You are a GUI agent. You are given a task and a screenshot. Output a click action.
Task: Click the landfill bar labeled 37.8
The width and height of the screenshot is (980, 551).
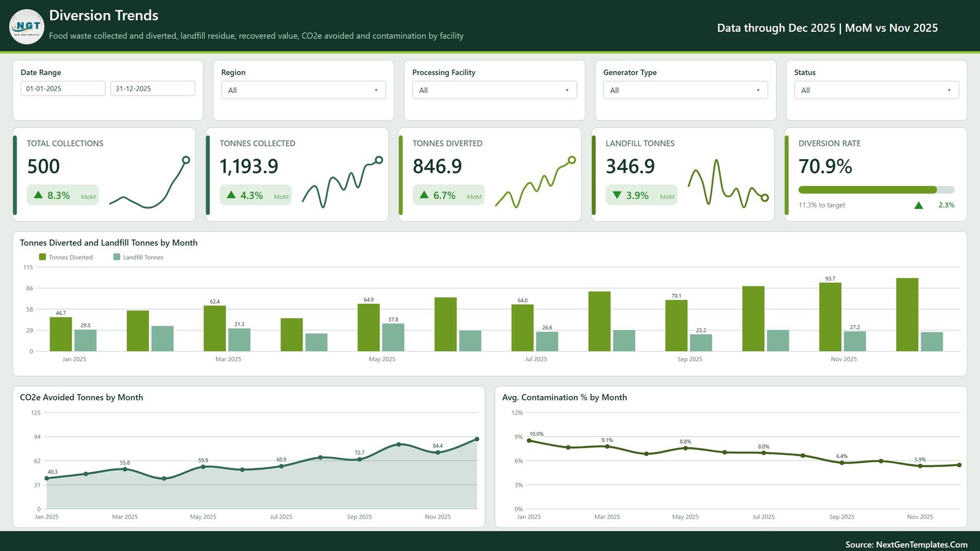pyautogui.click(x=393, y=337)
